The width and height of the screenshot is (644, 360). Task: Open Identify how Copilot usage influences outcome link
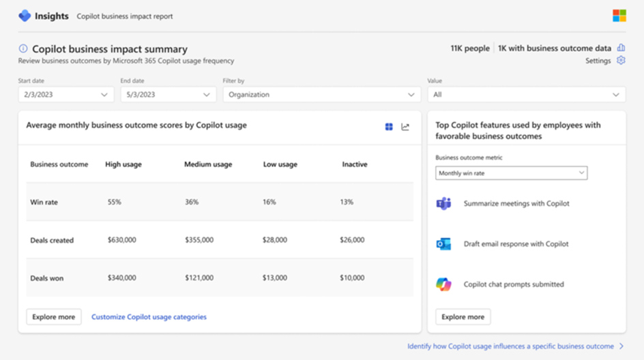[510, 346]
